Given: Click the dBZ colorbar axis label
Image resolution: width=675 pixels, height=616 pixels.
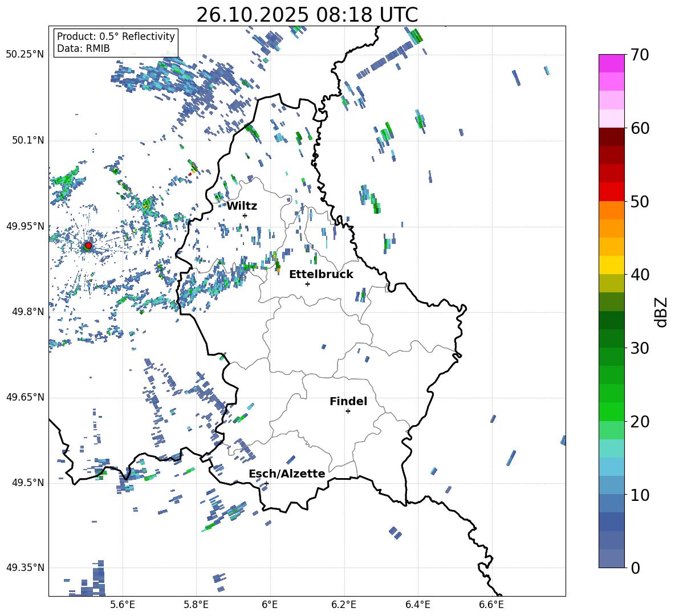Looking at the screenshot, I should (x=660, y=312).
